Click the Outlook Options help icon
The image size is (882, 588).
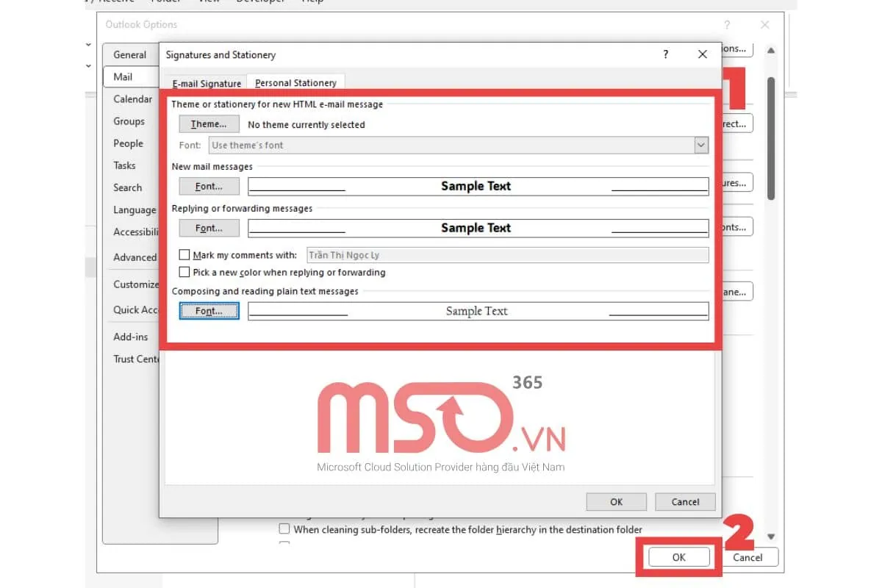728,24
